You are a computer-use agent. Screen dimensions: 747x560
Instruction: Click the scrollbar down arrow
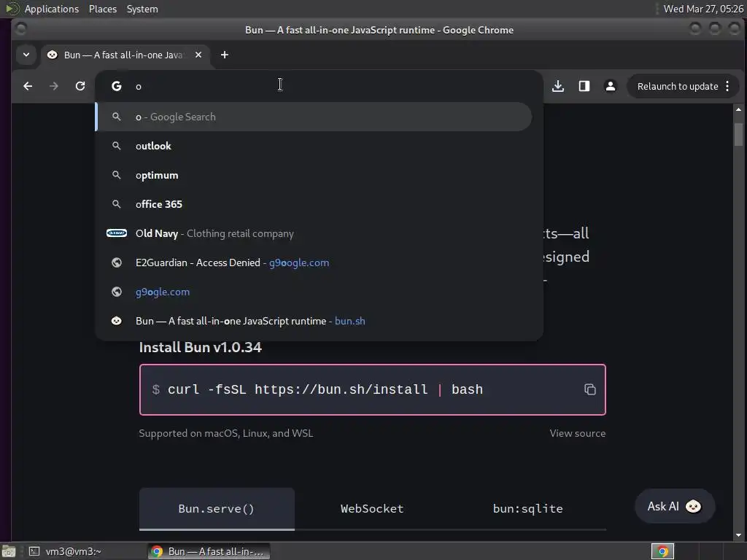(738, 535)
